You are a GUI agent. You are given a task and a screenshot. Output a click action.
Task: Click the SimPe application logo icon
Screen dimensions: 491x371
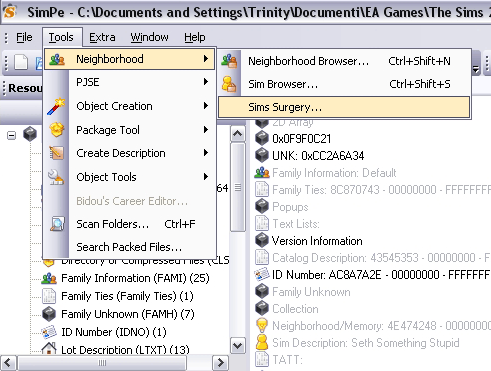pos(10,12)
